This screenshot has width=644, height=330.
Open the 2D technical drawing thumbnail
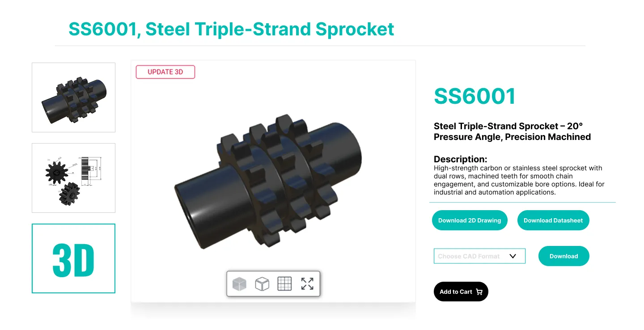(73, 178)
